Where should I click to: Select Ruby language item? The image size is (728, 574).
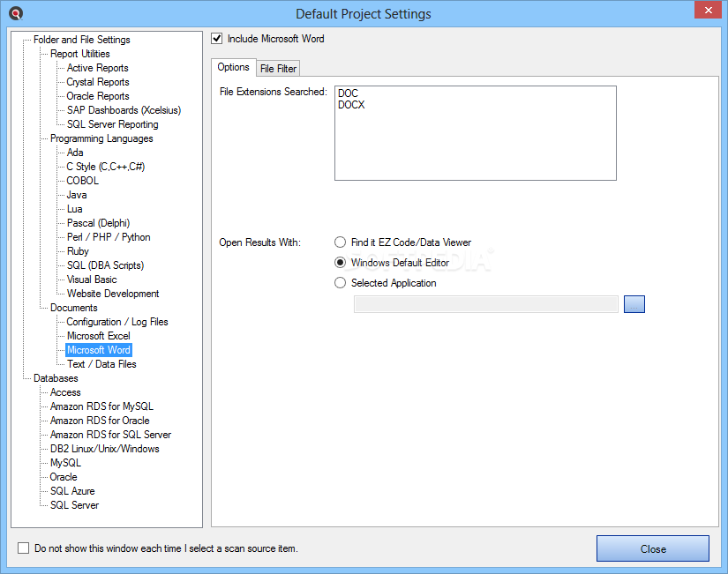pos(78,251)
